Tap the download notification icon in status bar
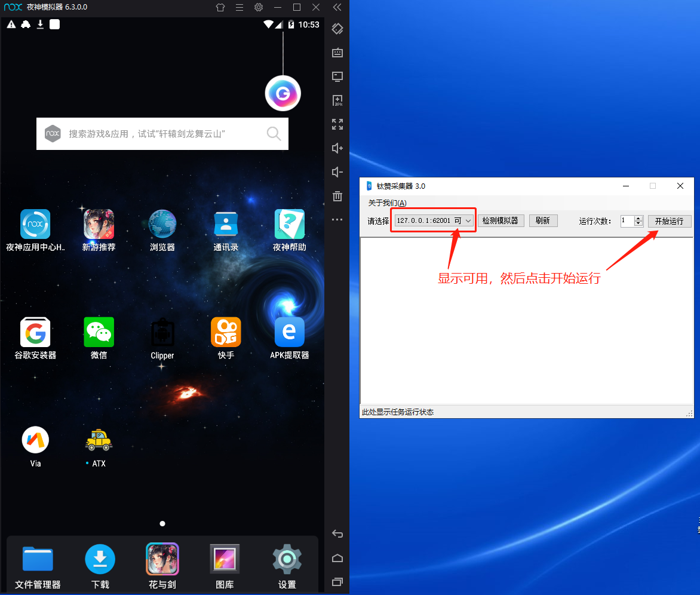This screenshot has width=700, height=595. coord(40,24)
